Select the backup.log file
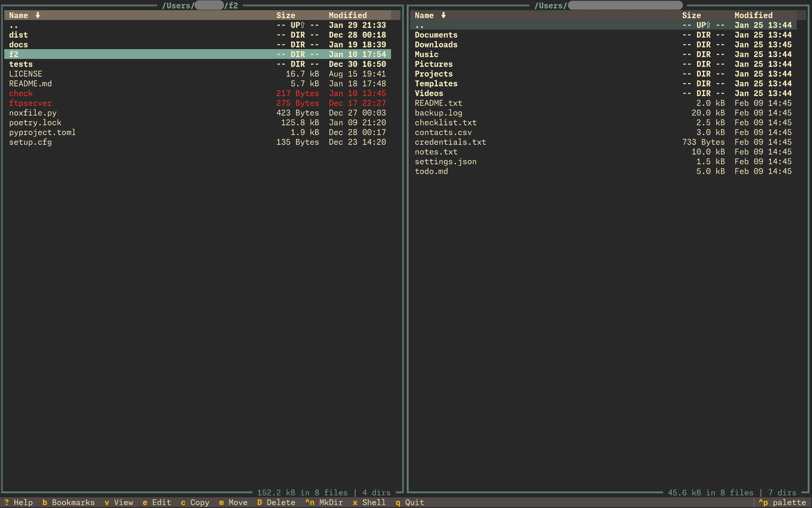Image resolution: width=812 pixels, height=508 pixels. 604,113
